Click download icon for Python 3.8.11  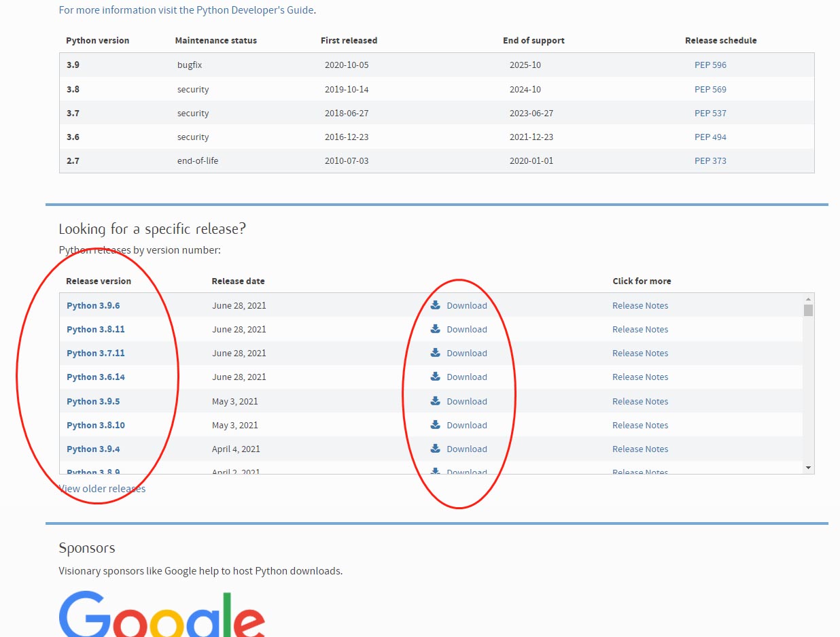[x=436, y=329]
